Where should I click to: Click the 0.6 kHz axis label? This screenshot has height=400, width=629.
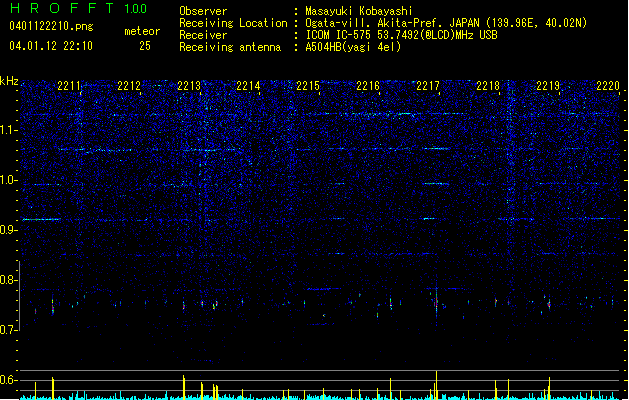9,380
